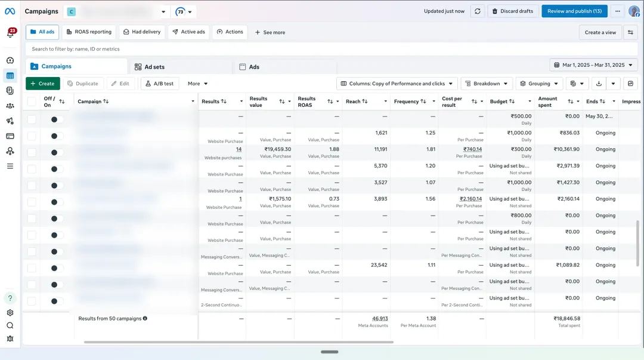Open the More dropdown in toolbar

tap(197, 84)
